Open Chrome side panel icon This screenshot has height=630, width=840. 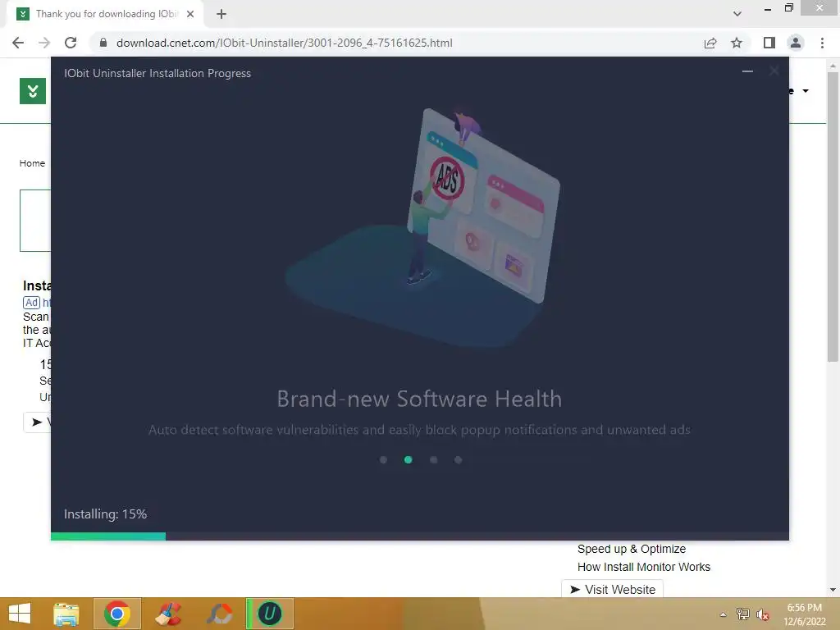(x=769, y=43)
